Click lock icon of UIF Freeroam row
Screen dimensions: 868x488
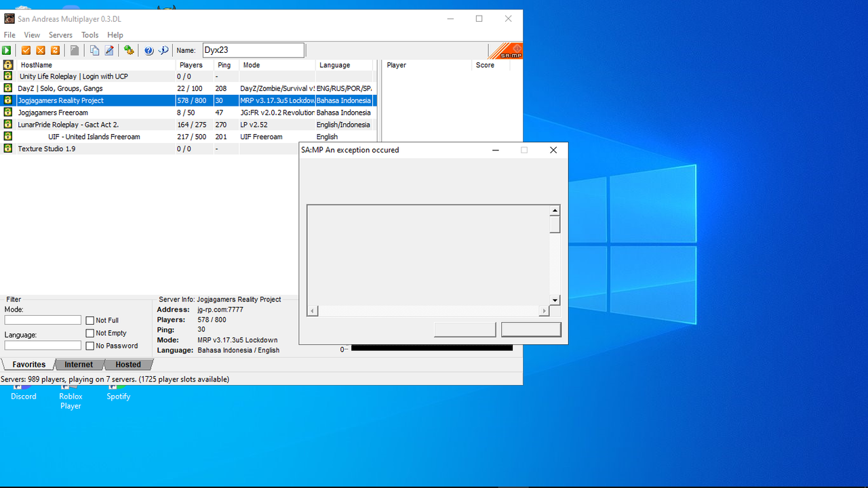pos(8,136)
